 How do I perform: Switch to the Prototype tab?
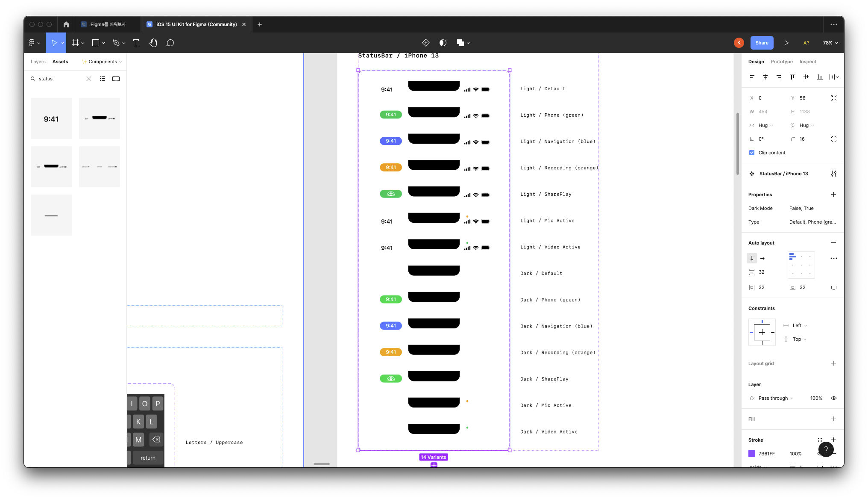point(781,62)
